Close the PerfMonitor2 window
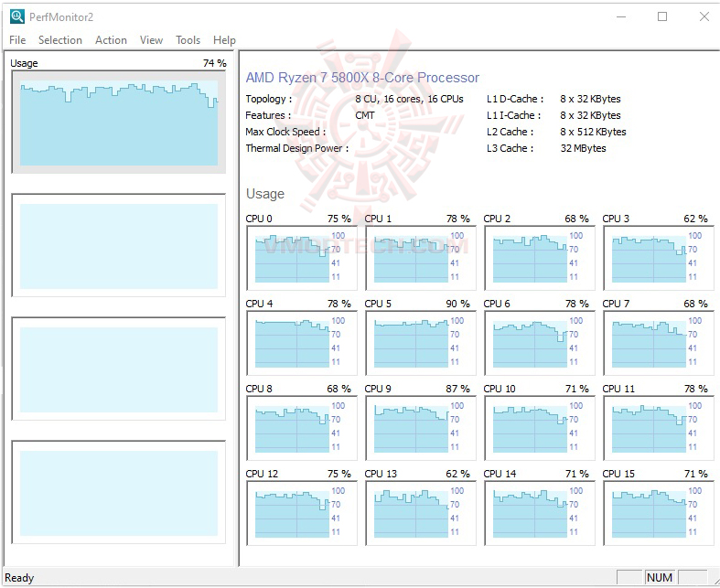 coord(704,17)
